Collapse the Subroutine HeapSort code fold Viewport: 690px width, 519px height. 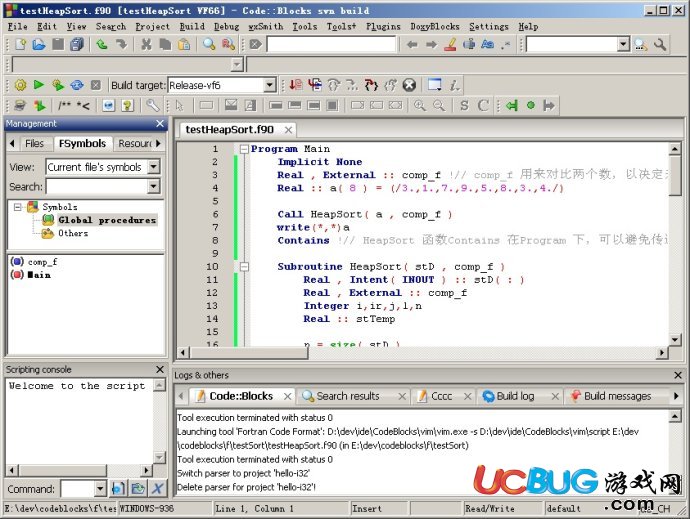(x=244, y=267)
